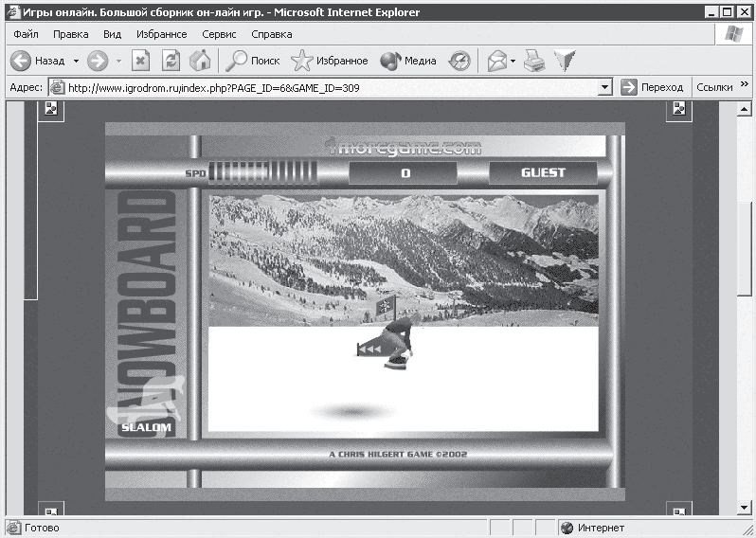
Task: Expand the address bar URL dropdown
Action: click(605, 87)
